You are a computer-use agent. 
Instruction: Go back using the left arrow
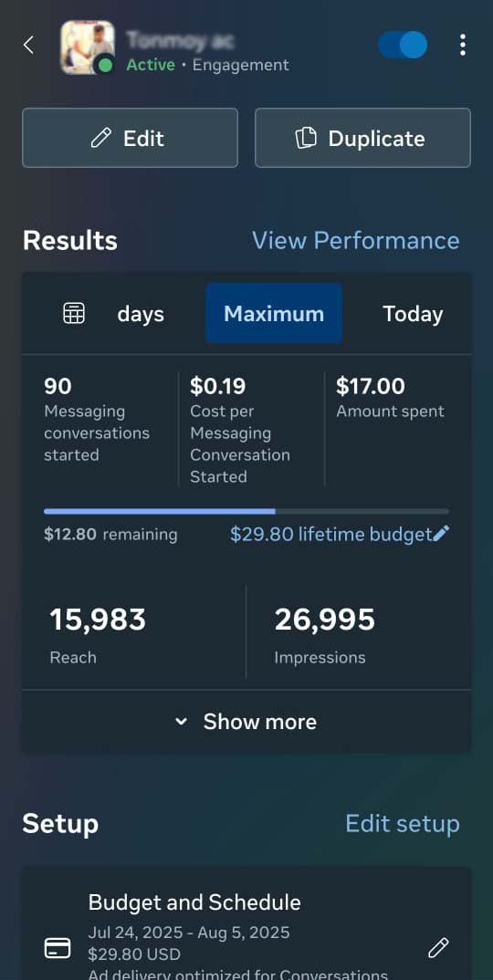pyautogui.click(x=28, y=45)
